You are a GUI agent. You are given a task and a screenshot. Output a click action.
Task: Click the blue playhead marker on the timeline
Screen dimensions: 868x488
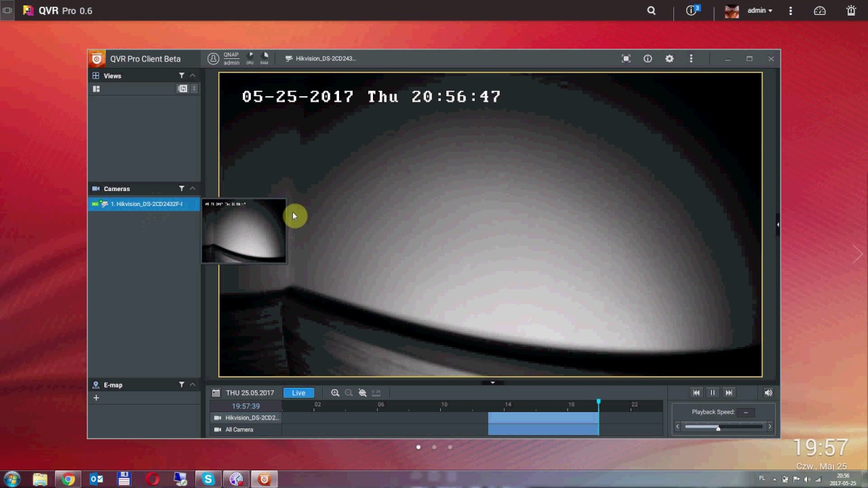pyautogui.click(x=598, y=403)
